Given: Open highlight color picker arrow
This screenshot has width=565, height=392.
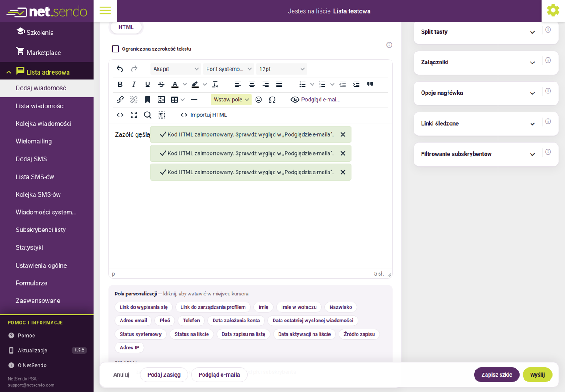Looking at the screenshot, I should 204,84.
